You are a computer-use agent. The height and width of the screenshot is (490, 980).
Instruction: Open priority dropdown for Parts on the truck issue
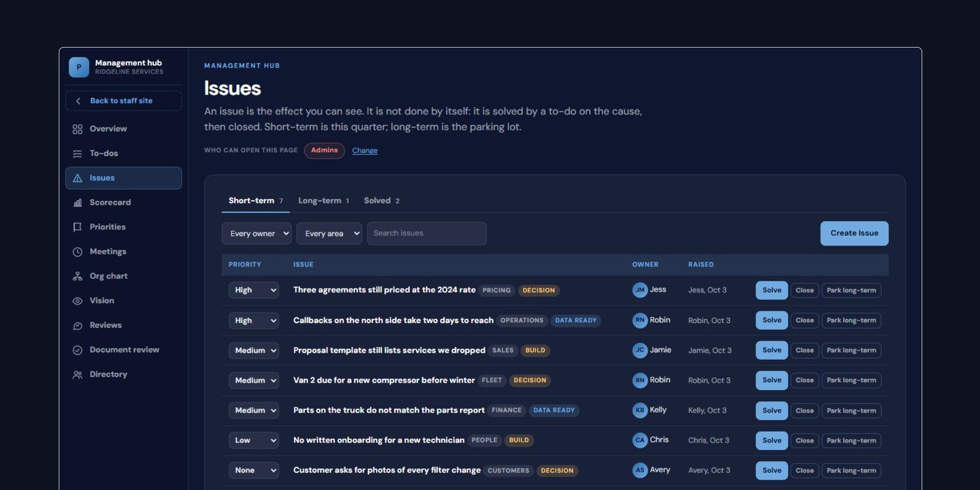point(254,410)
